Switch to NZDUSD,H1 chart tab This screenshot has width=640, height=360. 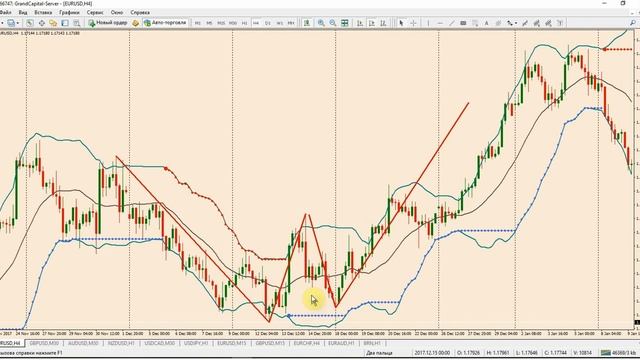pos(121,343)
